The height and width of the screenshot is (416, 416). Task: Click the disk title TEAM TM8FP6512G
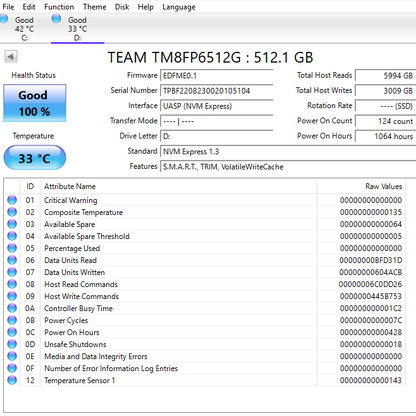(x=210, y=57)
